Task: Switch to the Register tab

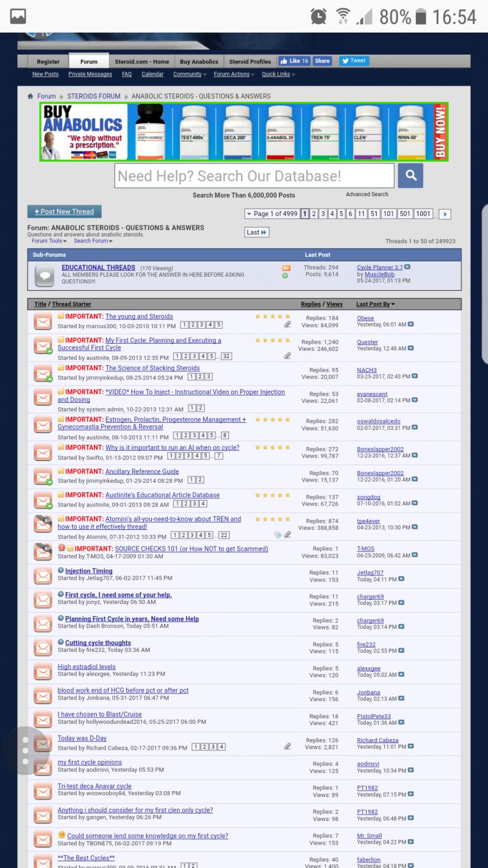Action: point(48,62)
